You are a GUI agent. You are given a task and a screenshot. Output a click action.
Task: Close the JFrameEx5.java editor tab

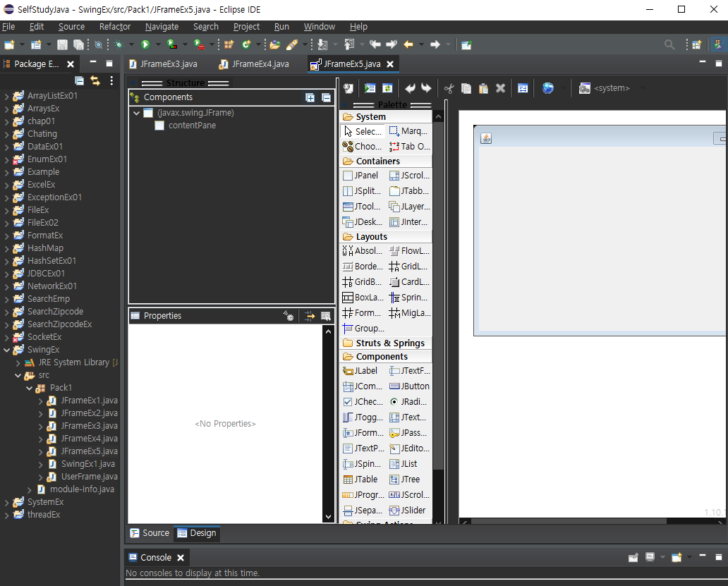pos(391,64)
